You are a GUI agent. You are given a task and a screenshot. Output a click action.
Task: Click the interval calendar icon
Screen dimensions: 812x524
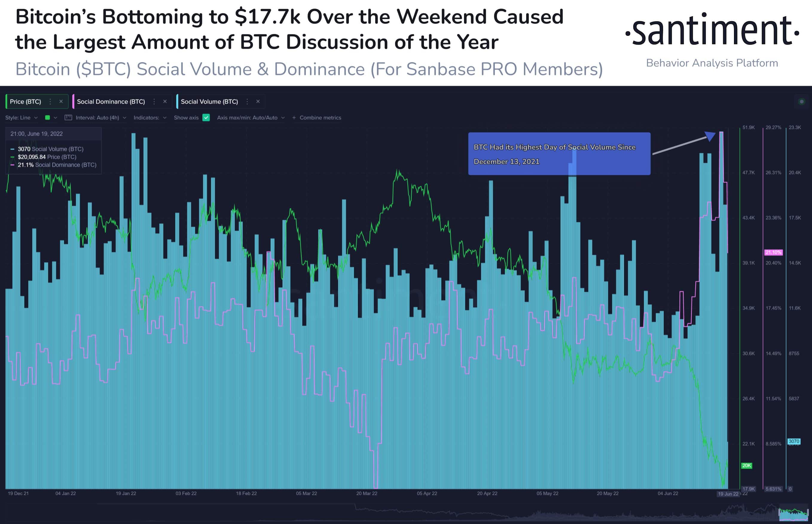68,117
